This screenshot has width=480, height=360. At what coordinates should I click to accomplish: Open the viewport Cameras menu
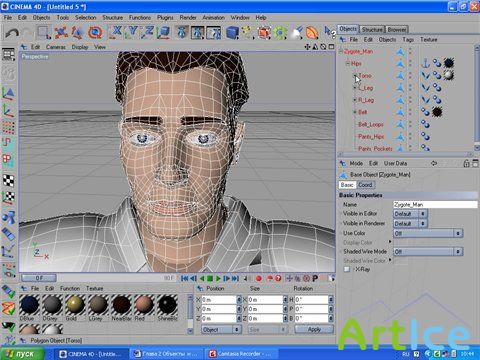point(56,47)
